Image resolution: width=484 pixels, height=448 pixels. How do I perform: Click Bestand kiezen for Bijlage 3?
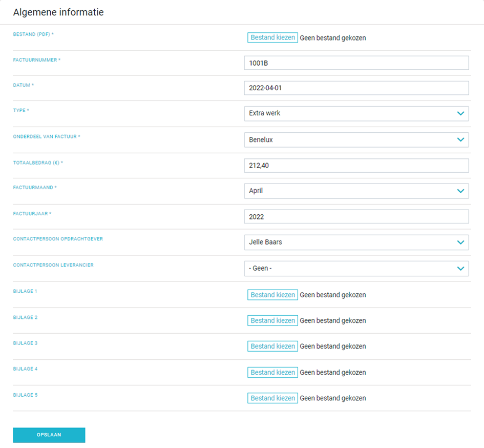point(272,347)
